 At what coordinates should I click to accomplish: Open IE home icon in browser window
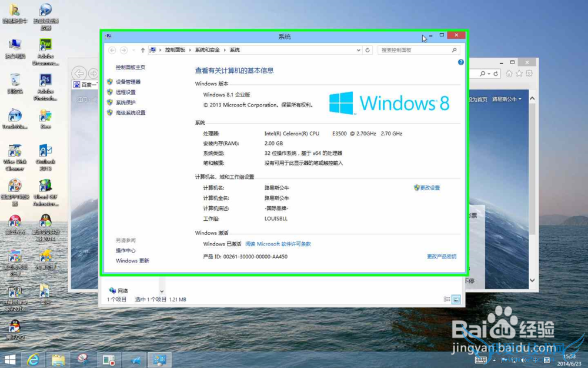pos(509,74)
